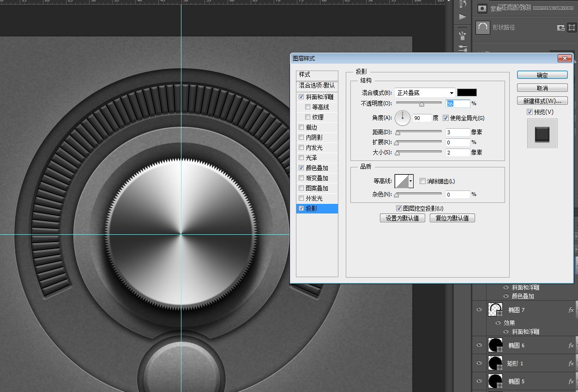Select 混合选项:默认 in the style list
578x392 pixels.
coord(317,86)
